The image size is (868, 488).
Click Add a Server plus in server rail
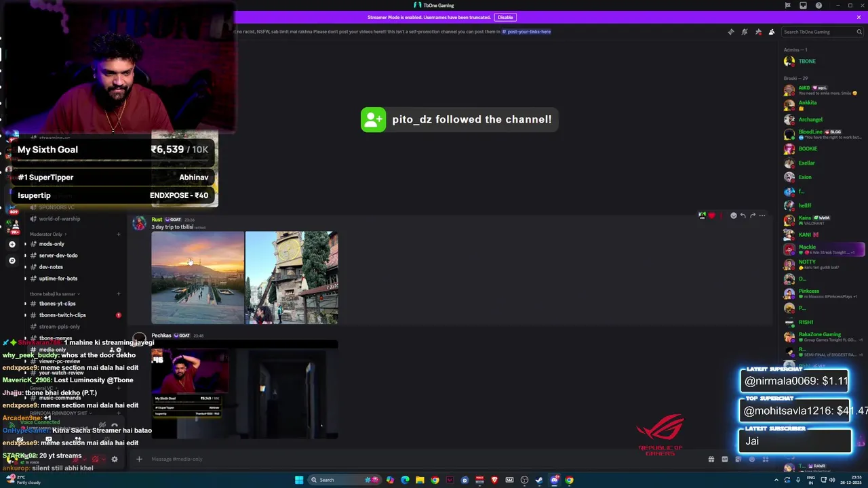(12, 244)
